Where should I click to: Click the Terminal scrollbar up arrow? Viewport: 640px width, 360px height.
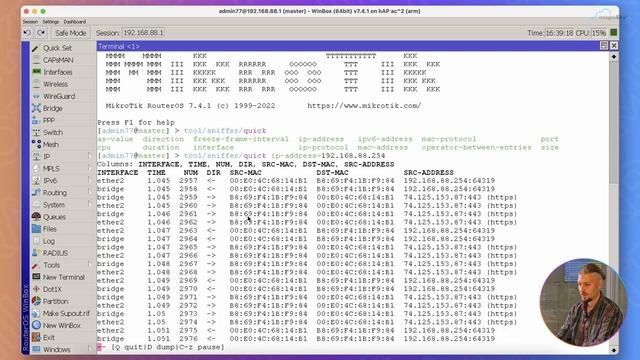(613, 57)
